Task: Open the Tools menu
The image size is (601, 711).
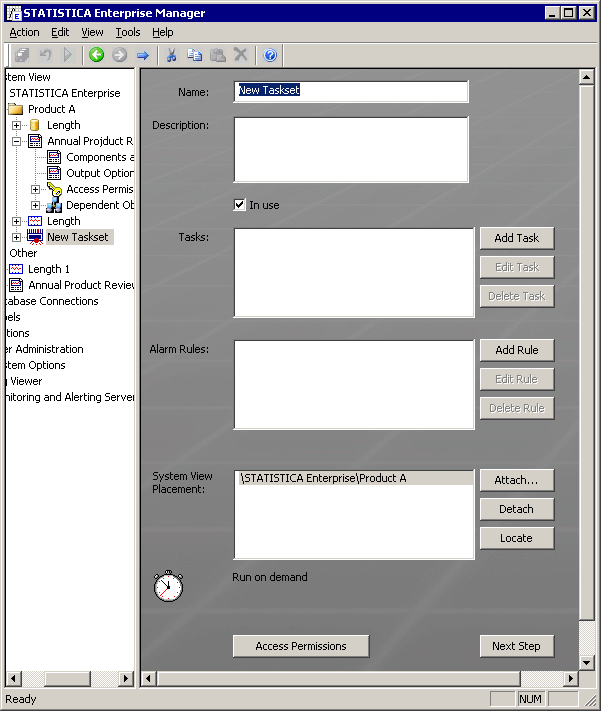Action: [127, 32]
